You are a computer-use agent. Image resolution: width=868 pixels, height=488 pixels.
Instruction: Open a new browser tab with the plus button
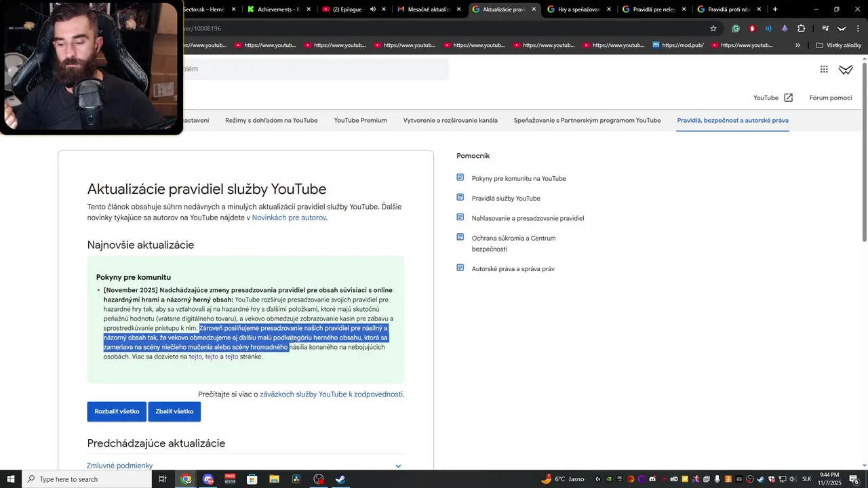point(775,9)
